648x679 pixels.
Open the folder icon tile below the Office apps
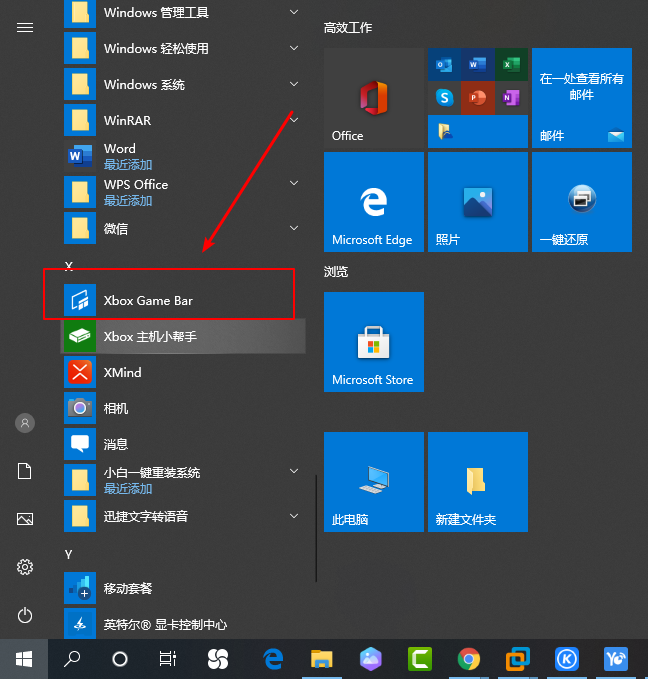(478, 132)
